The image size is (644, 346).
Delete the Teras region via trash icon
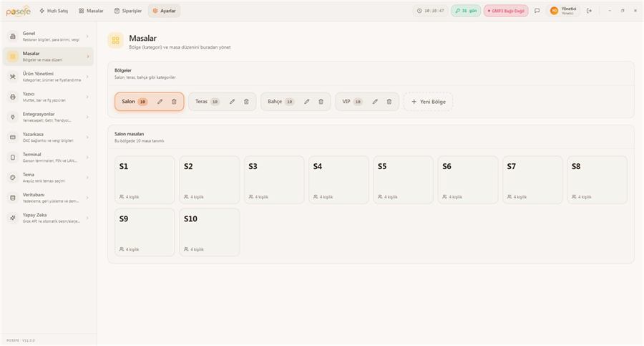[x=246, y=102]
